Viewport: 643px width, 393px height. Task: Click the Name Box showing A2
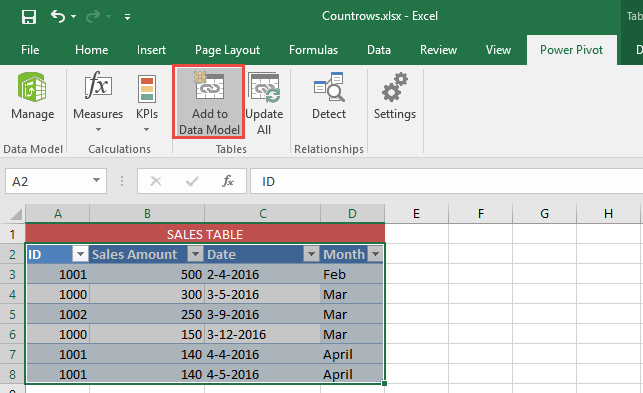click(x=48, y=181)
